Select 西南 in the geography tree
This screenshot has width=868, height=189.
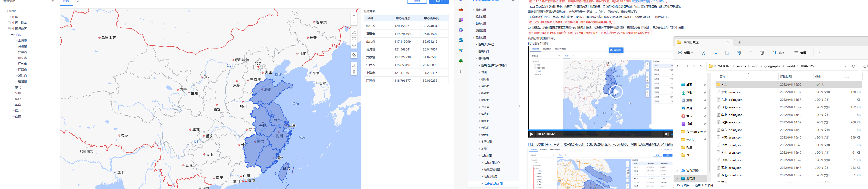[x=18, y=117]
